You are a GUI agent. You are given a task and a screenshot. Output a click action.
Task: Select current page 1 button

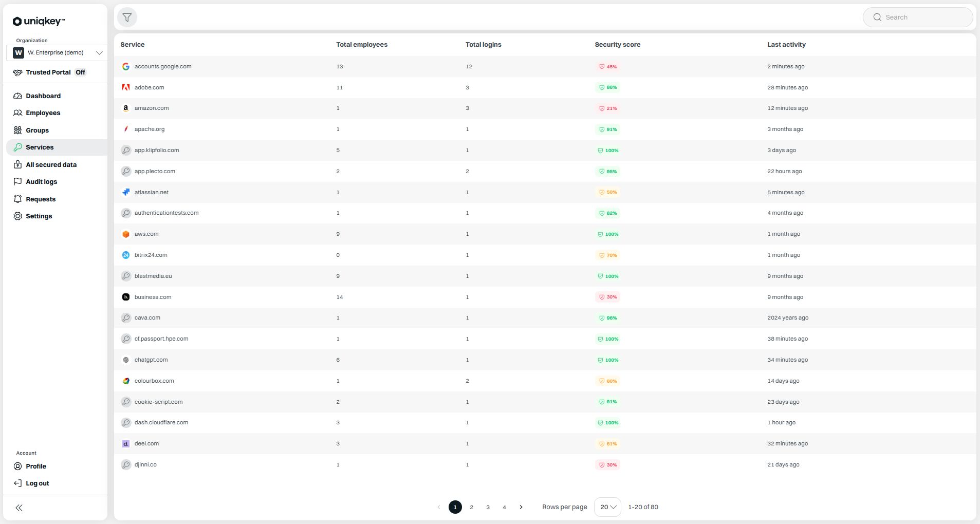pos(455,508)
